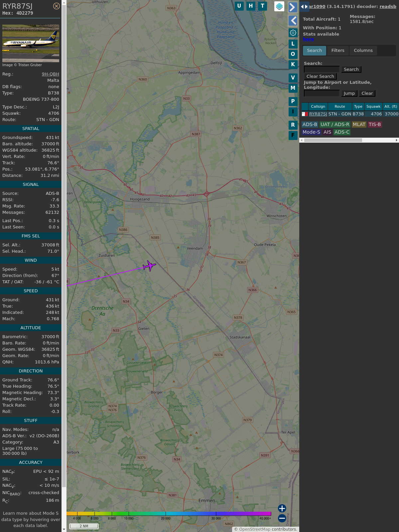Select the purple aircraft icon on the map
The image size is (399, 532).
pyautogui.click(x=149, y=266)
